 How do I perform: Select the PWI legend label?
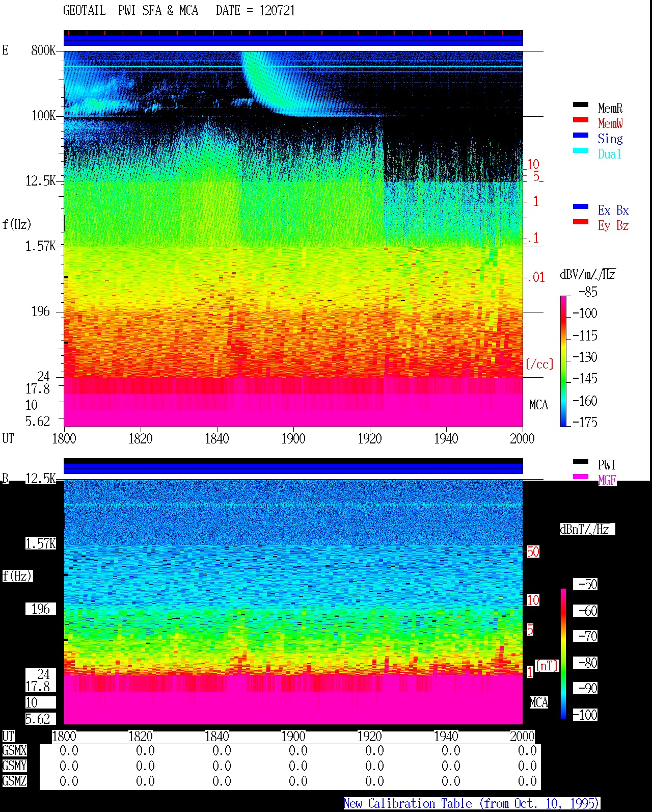[607, 465]
